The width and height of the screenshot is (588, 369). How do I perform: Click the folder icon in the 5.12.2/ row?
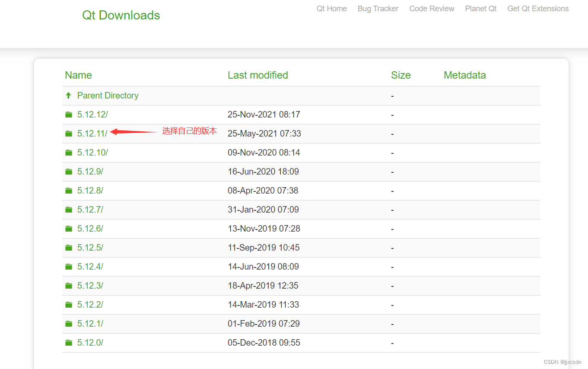pos(68,305)
